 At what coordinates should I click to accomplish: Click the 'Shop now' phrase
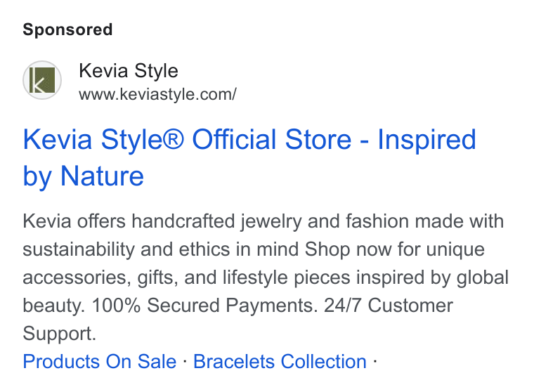pos(348,249)
